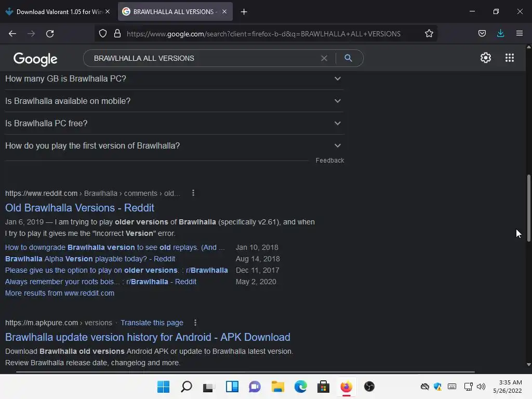Open the Google apps grid
Screen dimensions: 532x399
[510, 58]
